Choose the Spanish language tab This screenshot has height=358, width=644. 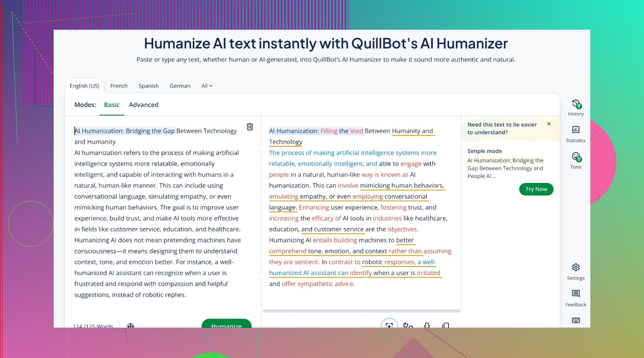[148, 86]
